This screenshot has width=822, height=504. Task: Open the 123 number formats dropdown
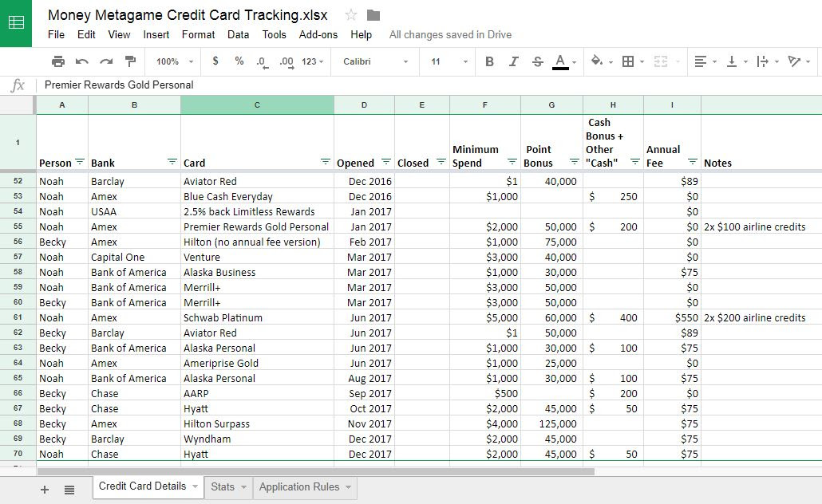point(313,61)
